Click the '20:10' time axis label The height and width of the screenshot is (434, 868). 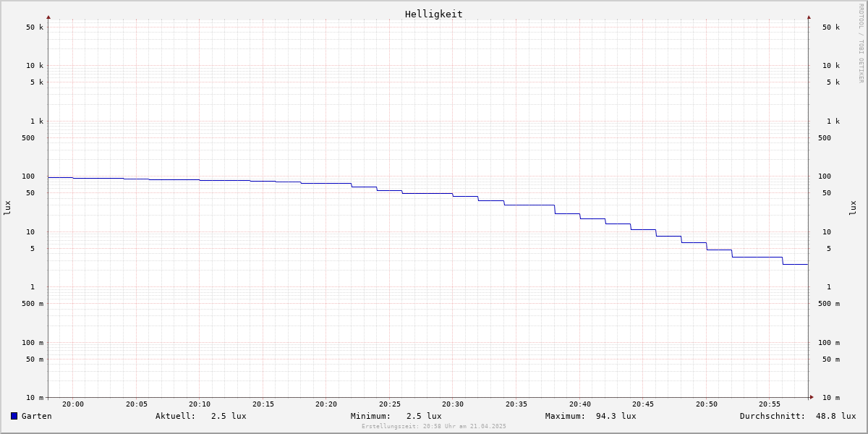[200, 404]
